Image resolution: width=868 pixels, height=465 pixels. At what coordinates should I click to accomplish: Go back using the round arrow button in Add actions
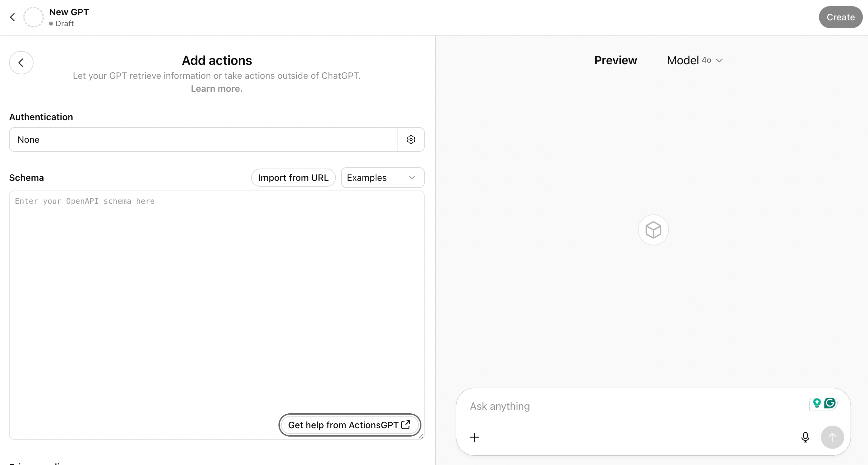coord(21,63)
